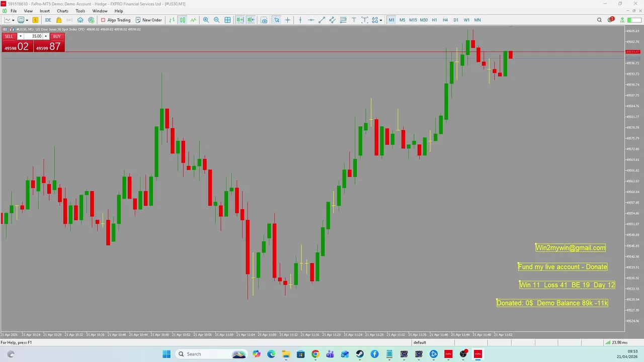The image size is (644, 362).
Task: Open the Tools menu
Action: click(x=80, y=11)
